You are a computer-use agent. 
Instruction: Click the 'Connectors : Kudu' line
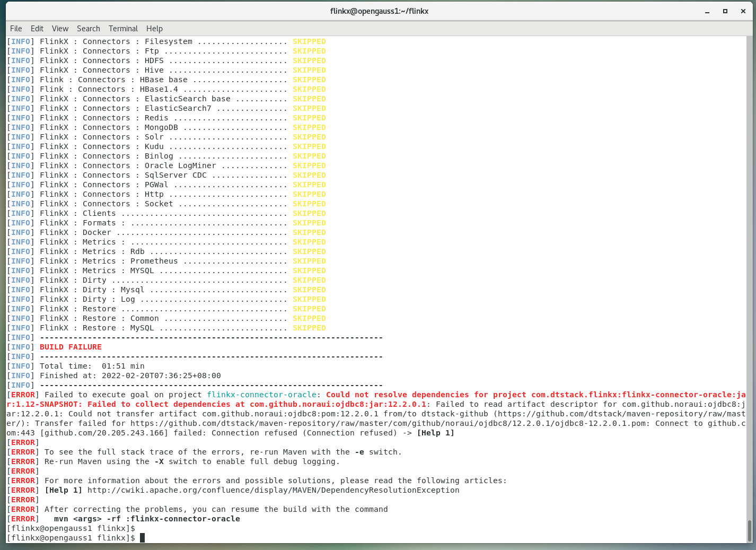[166, 146]
